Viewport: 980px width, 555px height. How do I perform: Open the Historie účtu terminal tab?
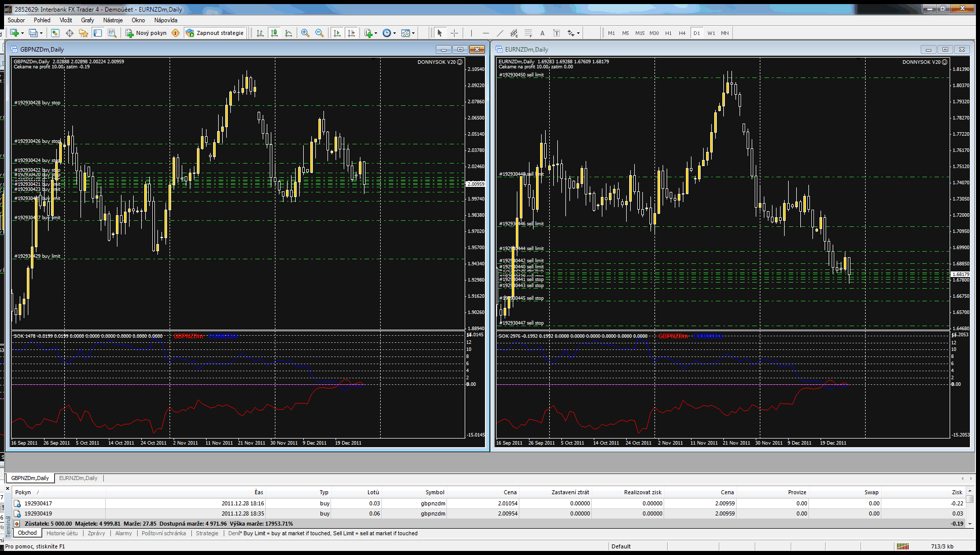tap(62, 533)
